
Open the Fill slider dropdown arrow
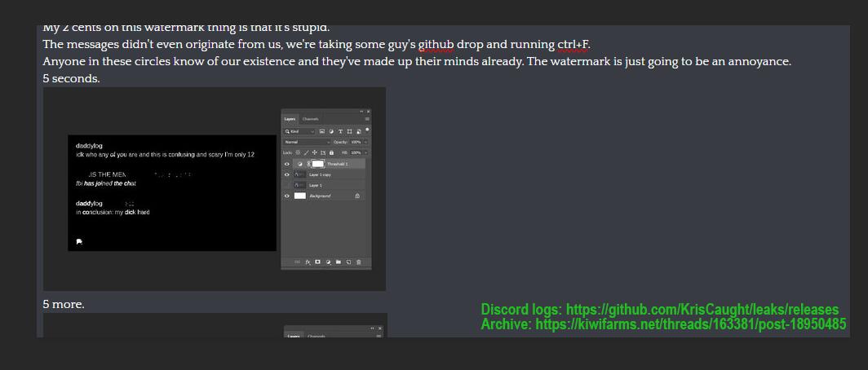(365, 152)
